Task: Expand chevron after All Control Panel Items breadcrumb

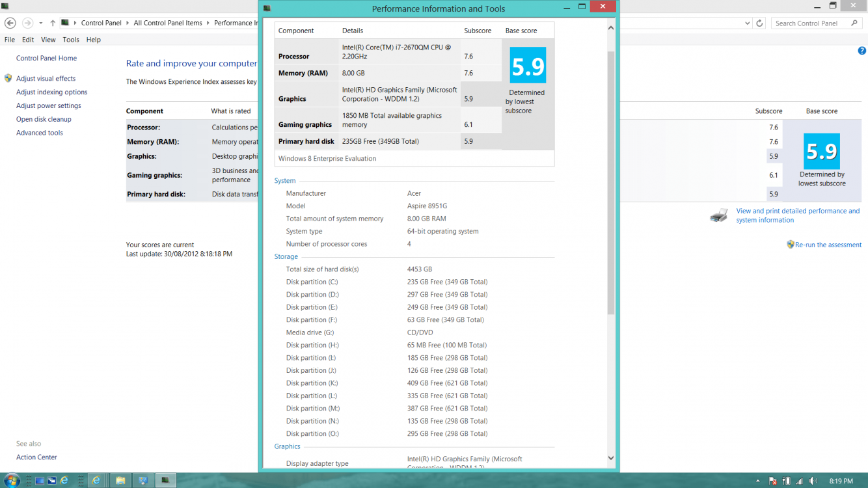Action: 208,23
